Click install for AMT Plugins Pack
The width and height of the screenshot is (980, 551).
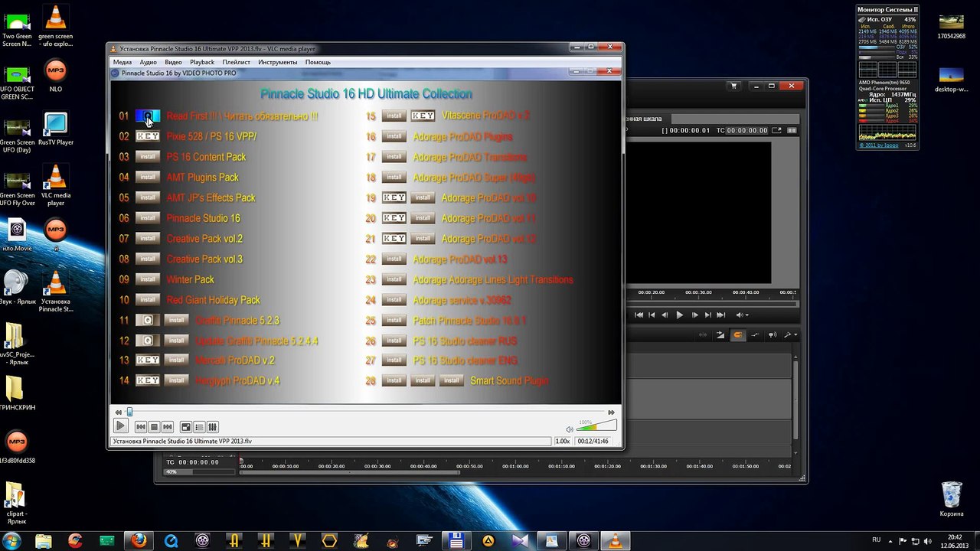tap(148, 177)
